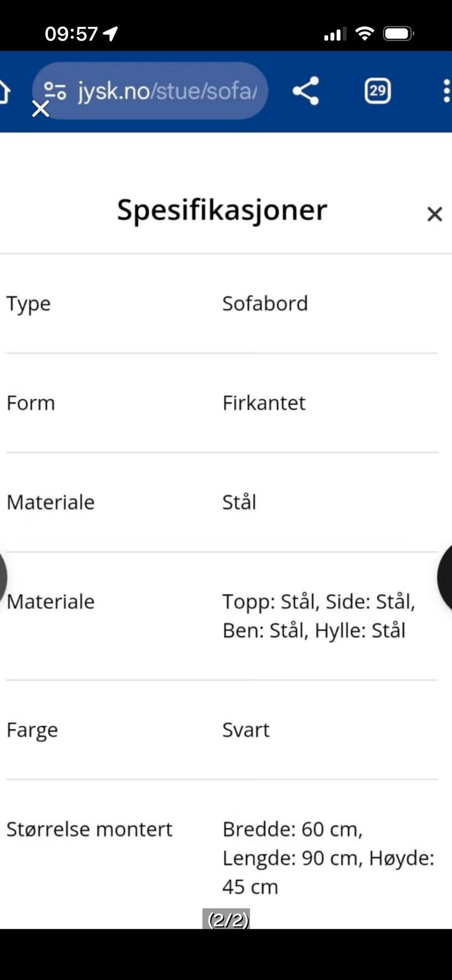Tap the jysk.no URL address field
Image resolution: width=452 pixels, height=980 pixels.
point(167,90)
